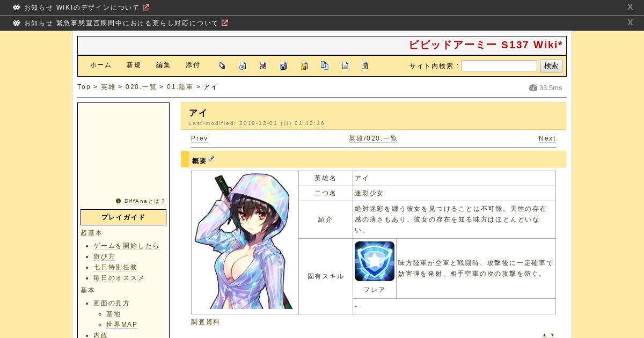Open 基地 sidebar link
Image resolution: width=644 pixels, height=338 pixels.
click(x=113, y=314)
